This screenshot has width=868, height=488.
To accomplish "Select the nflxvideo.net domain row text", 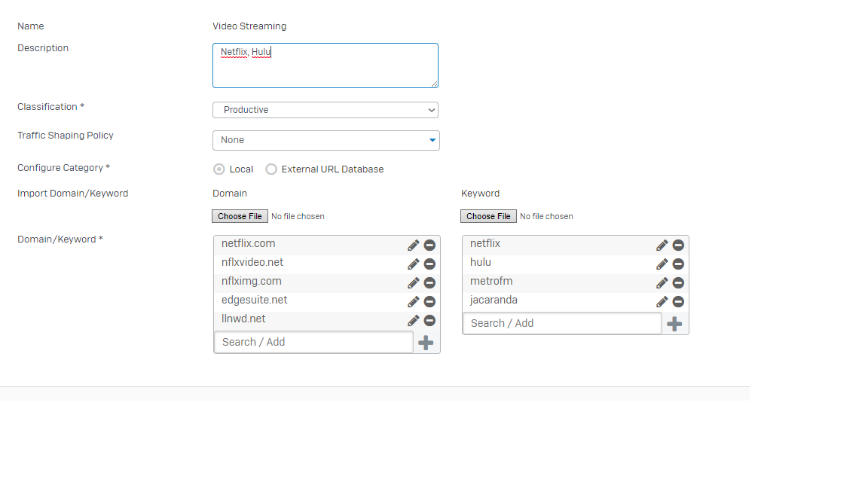I will 252,262.
